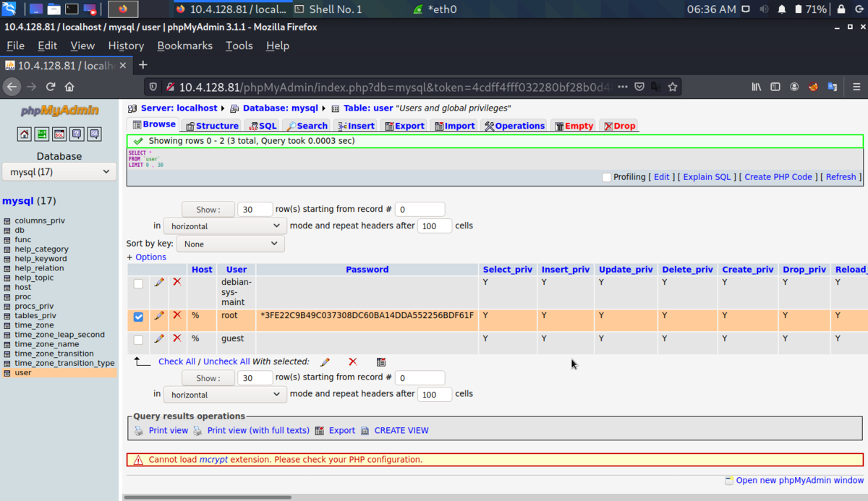Bookmark this page with star icon
868x501 pixels.
point(673,87)
